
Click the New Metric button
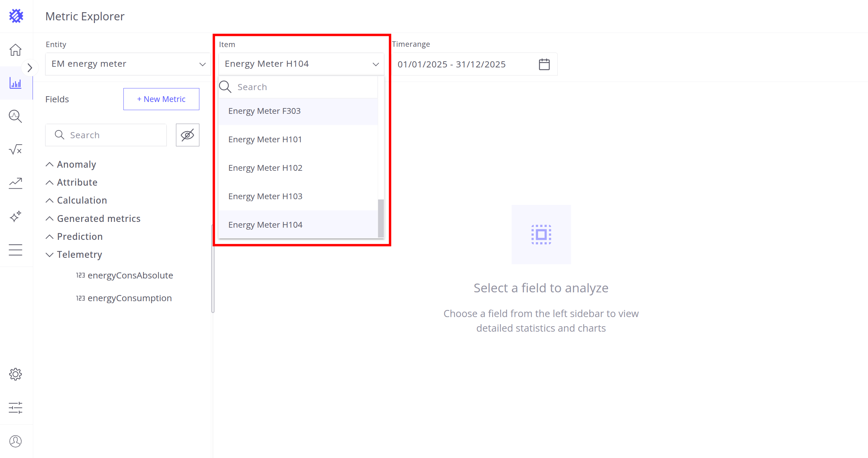coord(161,99)
